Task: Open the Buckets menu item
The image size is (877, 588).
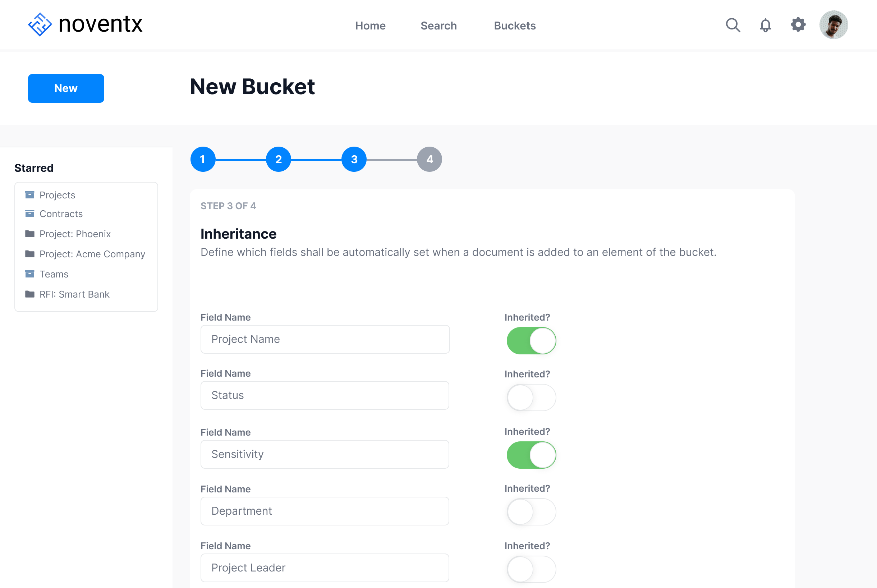Action: click(514, 26)
